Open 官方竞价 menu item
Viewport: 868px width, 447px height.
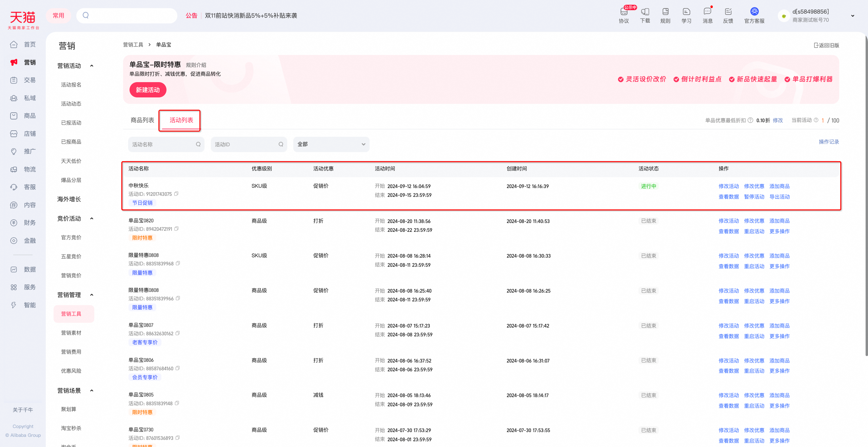(71, 238)
